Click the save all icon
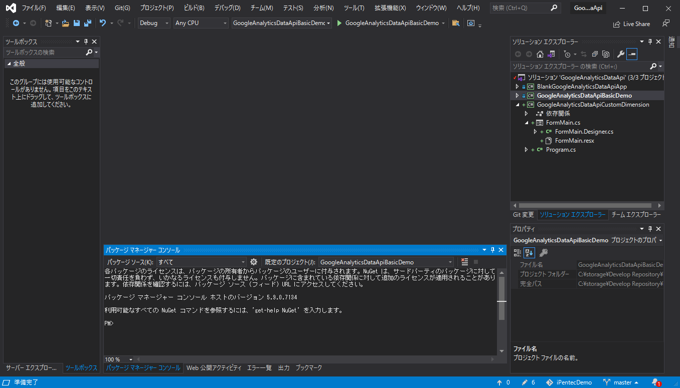The width and height of the screenshot is (680, 388). [x=88, y=23]
